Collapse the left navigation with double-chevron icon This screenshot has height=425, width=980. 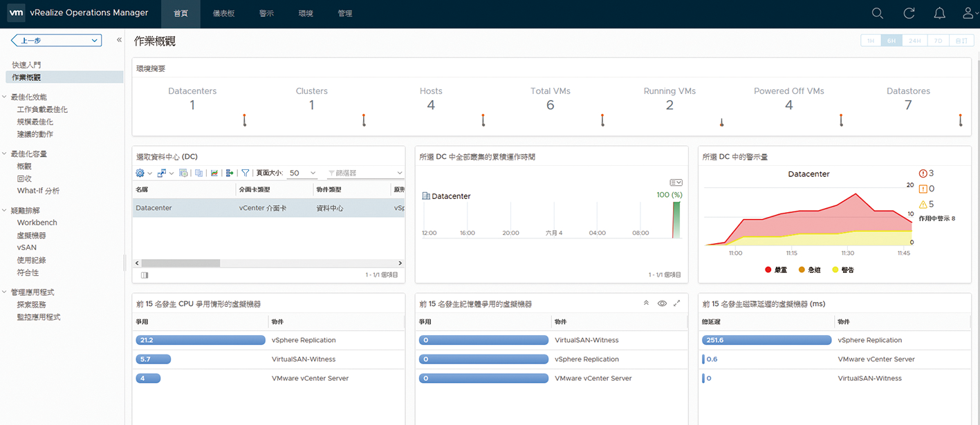(x=119, y=40)
